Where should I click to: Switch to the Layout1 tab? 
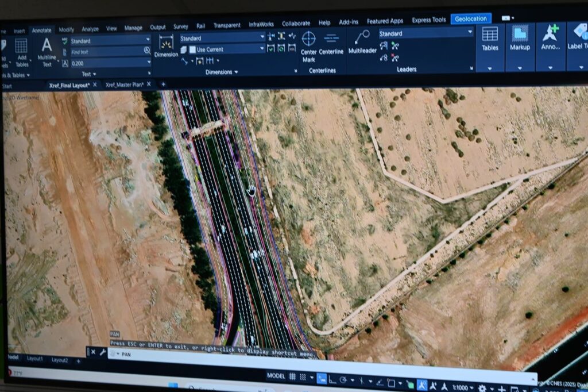point(35,359)
